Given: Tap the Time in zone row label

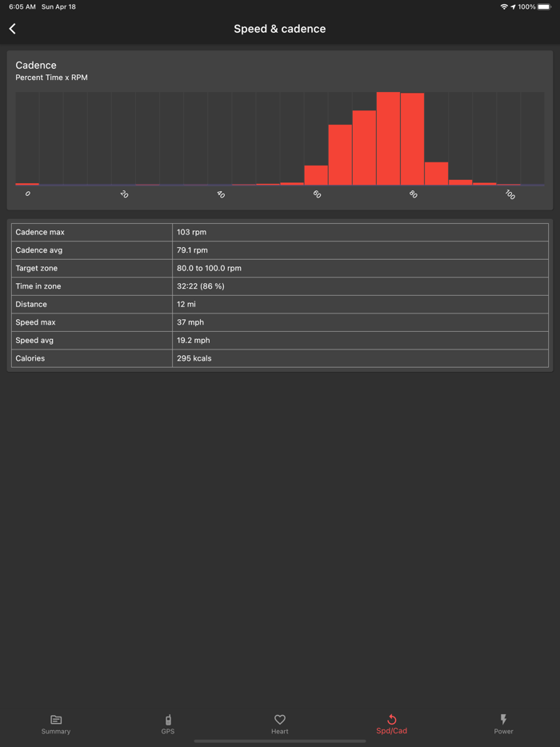Looking at the screenshot, I should coord(38,286).
